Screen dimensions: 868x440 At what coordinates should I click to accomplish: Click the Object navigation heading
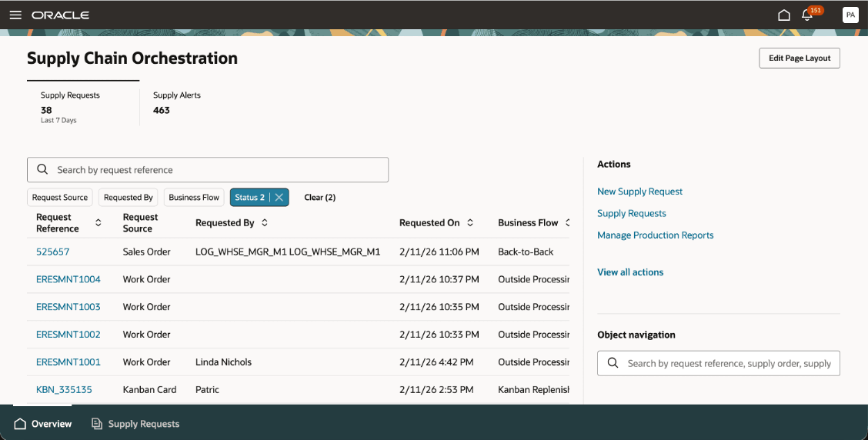click(636, 335)
